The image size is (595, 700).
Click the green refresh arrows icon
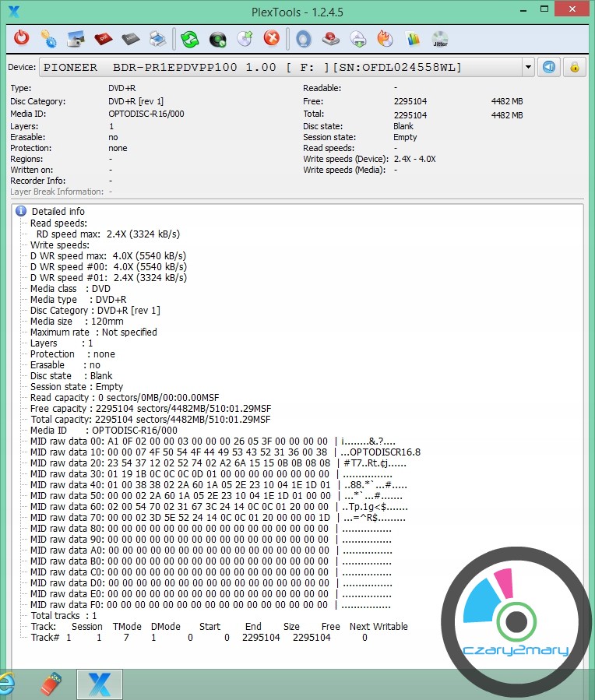pyautogui.click(x=189, y=38)
